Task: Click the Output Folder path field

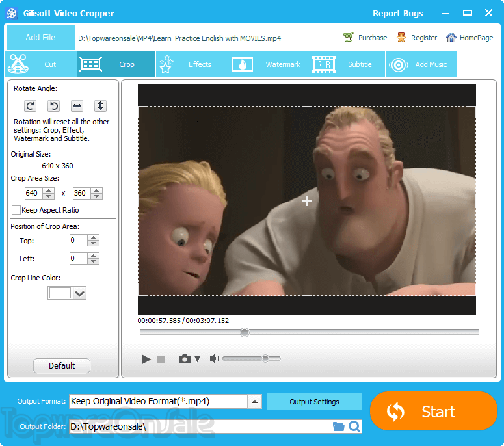Action: (x=201, y=426)
